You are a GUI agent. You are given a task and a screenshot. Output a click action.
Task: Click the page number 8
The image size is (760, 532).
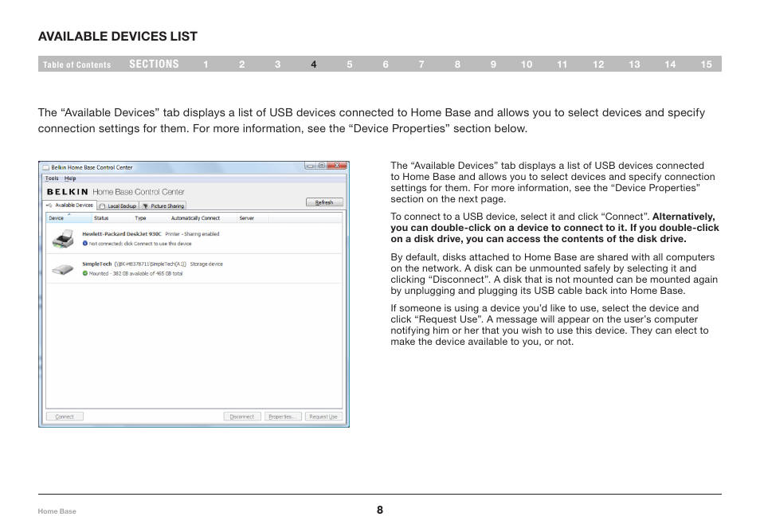[x=380, y=510]
